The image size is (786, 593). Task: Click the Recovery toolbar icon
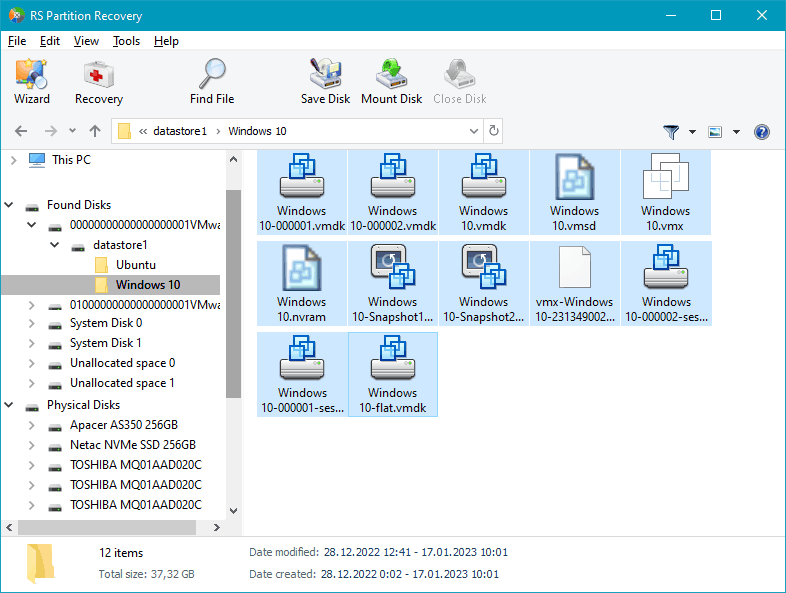tap(99, 81)
